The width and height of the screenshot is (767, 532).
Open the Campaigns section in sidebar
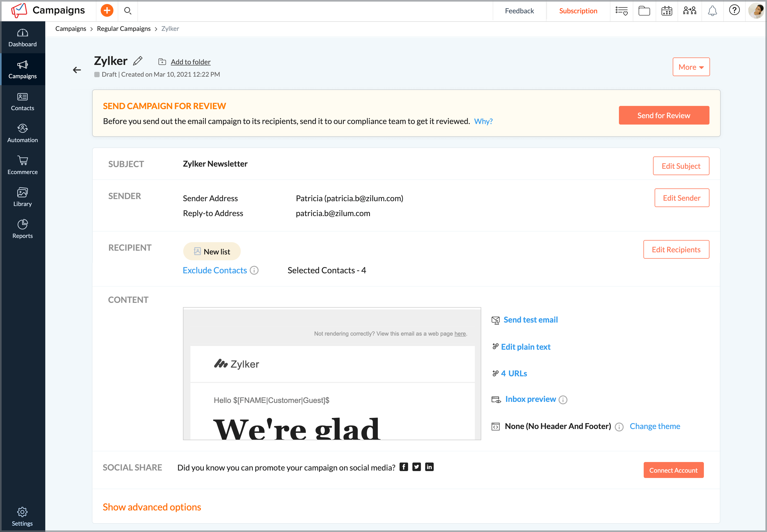click(x=22, y=69)
